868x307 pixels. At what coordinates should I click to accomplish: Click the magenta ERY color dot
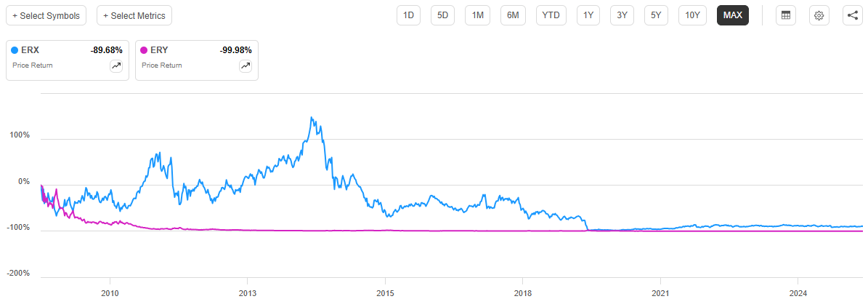pyautogui.click(x=144, y=50)
